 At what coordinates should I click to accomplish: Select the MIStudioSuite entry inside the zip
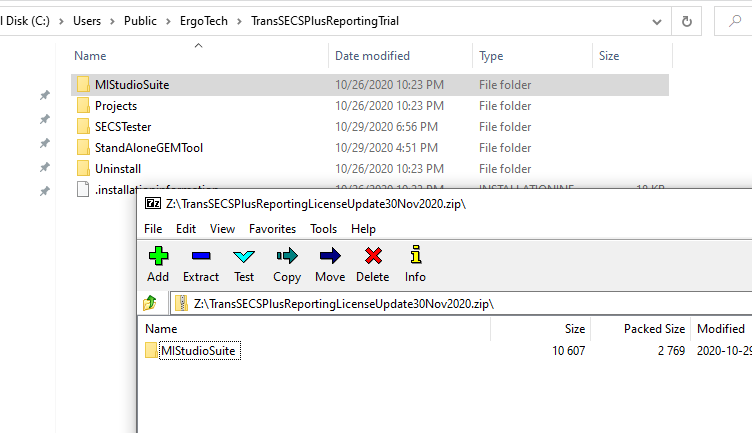(x=199, y=351)
